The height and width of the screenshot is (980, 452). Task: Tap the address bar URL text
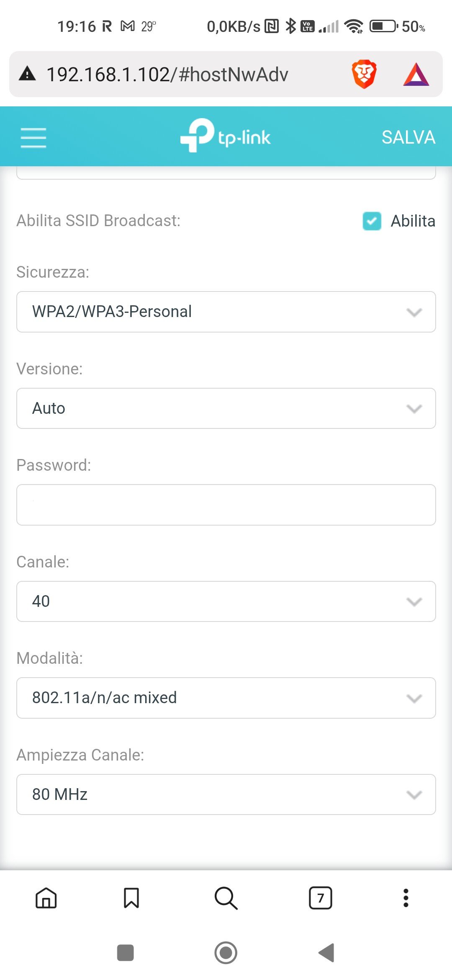coord(167,75)
